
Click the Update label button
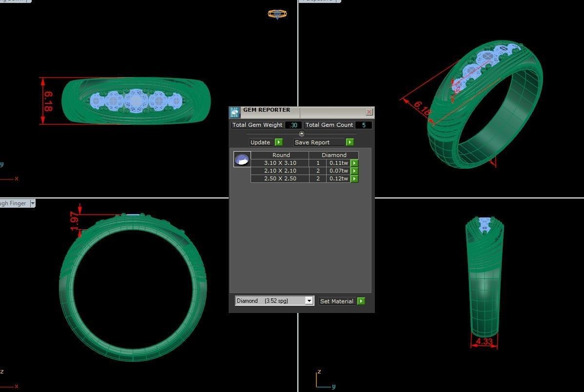tap(262, 142)
